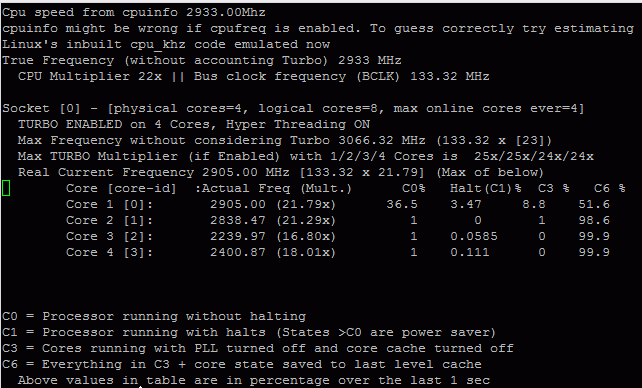This screenshot has width=642, height=388.
Task: Click the 25x/25x/24x/24x turbo multiplier text
Action: click(x=534, y=156)
